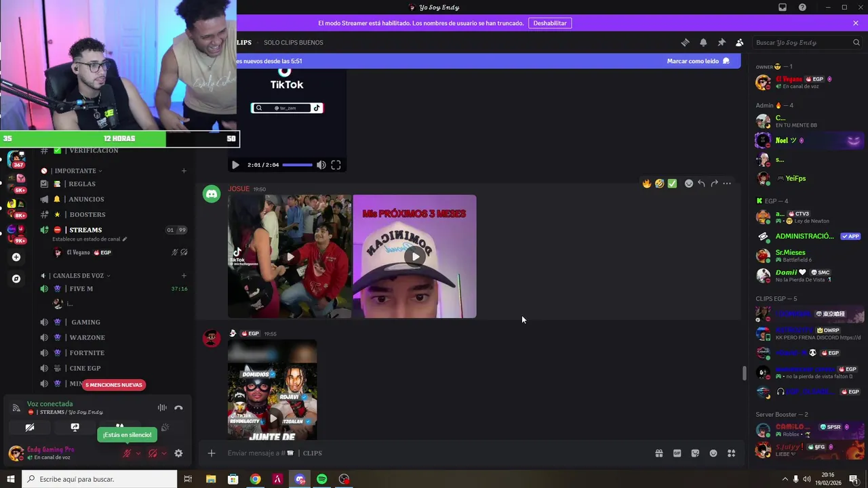Disconnect from voice with hang-up icon
Screen dimensions: 868x488
coord(178,408)
